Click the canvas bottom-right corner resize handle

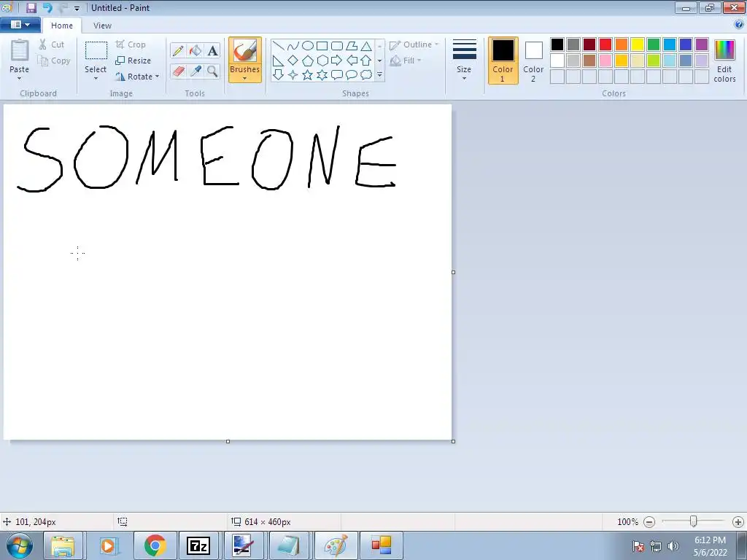(x=453, y=441)
